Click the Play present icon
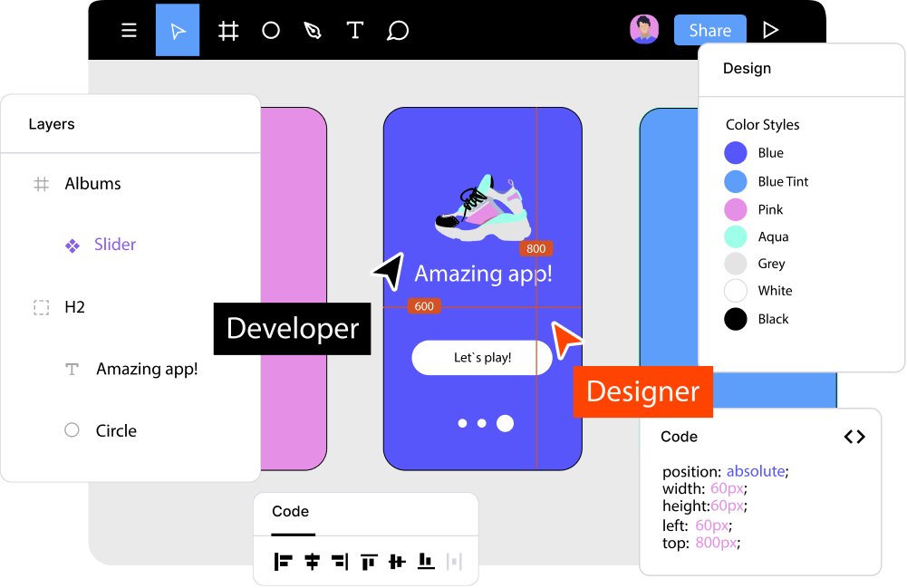This screenshot has height=588, width=907. coord(770,30)
